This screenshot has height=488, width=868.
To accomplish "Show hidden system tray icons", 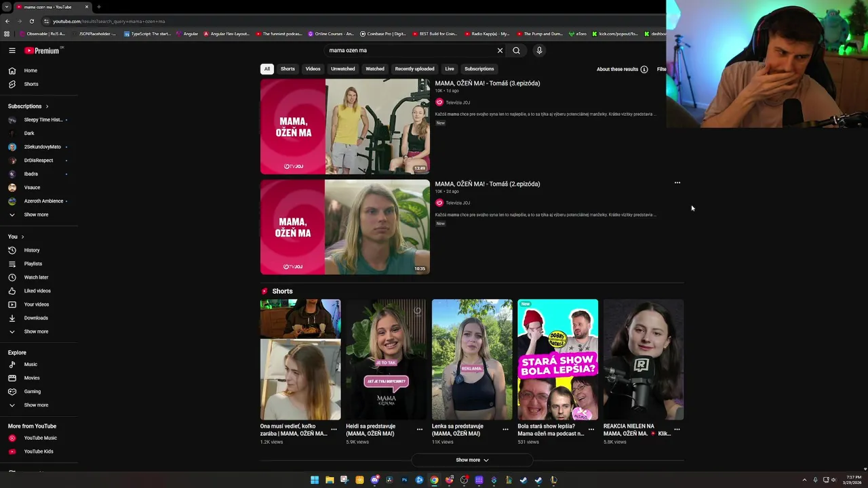I will tap(804, 480).
